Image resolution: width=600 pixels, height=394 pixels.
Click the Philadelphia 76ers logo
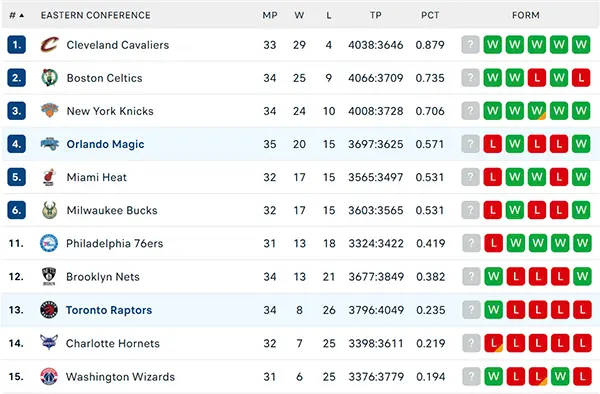click(49, 243)
